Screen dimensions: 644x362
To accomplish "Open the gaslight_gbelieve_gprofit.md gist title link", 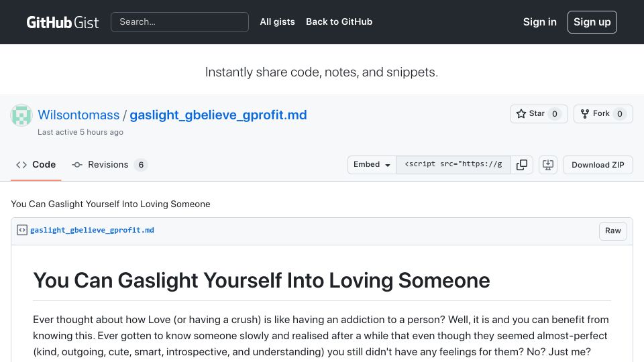I will tap(218, 115).
